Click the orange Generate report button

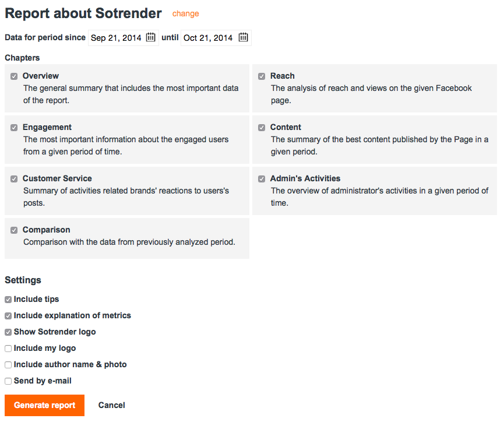coord(44,405)
